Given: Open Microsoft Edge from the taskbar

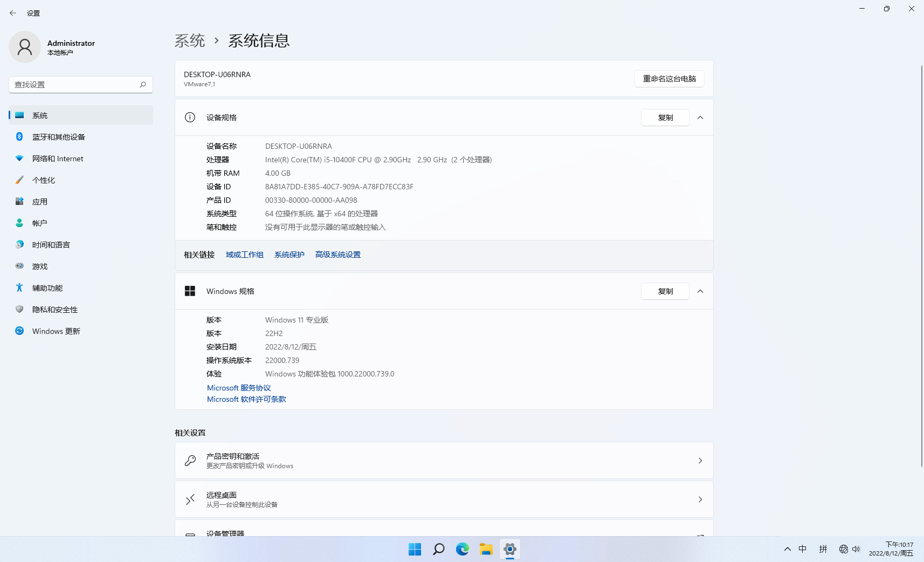Looking at the screenshot, I should (x=462, y=549).
